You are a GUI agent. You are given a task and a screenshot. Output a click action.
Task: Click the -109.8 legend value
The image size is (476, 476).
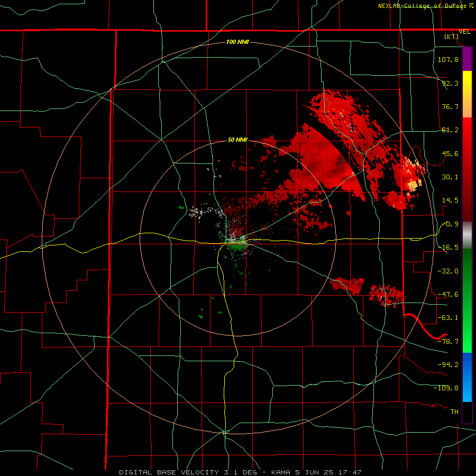446,388
